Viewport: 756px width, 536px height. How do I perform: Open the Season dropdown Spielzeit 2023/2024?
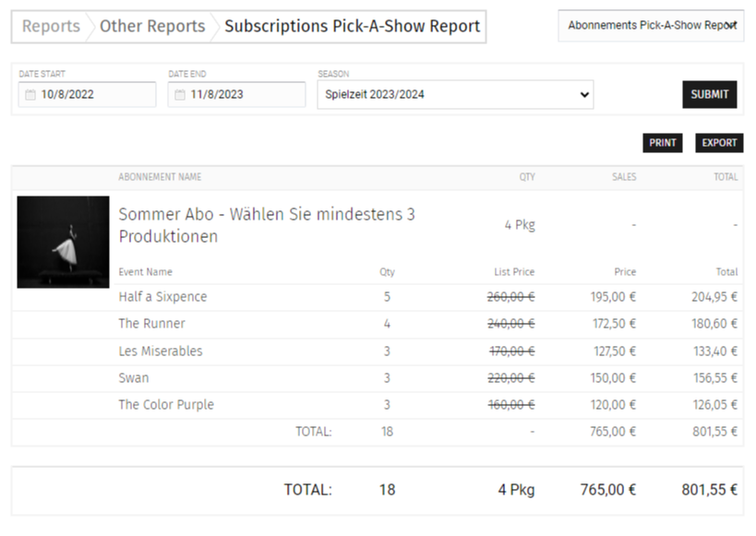pyautogui.click(x=454, y=94)
